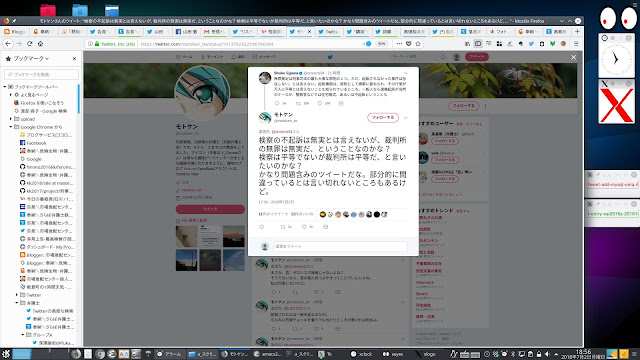The image size is (640, 360).
Task: Switch to the Facebook tab
Action: click(x=187, y=31)
